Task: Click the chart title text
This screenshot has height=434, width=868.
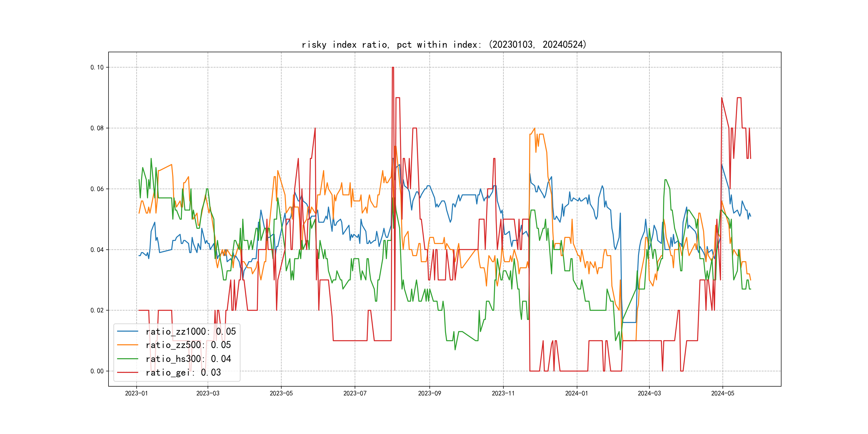Action: pyautogui.click(x=444, y=44)
